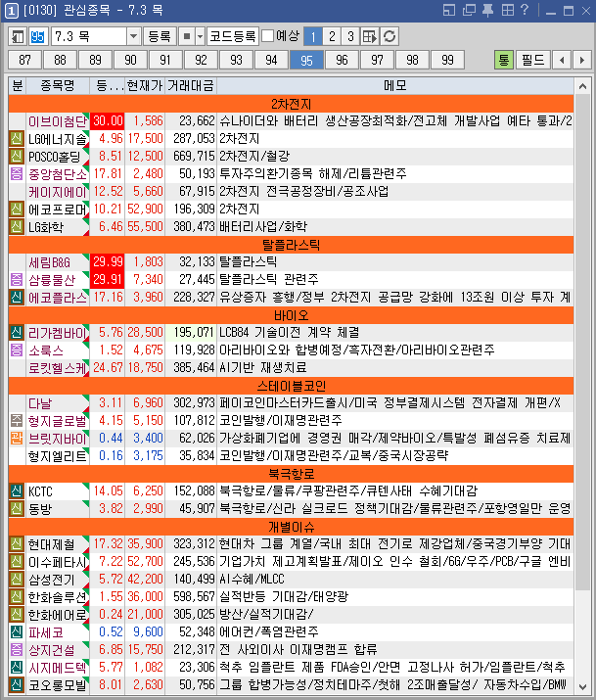Image resolution: width=596 pixels, height=700 pixels.
Task: Open the dropdown next to the square icon
Action: [201, 36]
